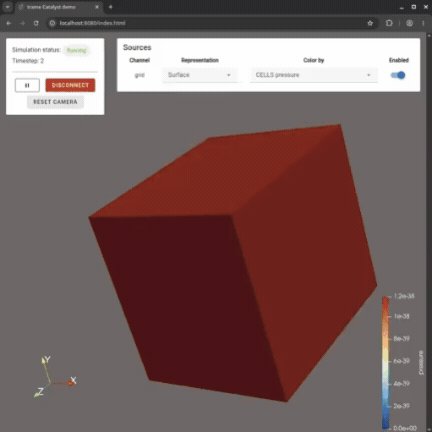
Task: Click the browser forward arrow
Action: (22, 23)
